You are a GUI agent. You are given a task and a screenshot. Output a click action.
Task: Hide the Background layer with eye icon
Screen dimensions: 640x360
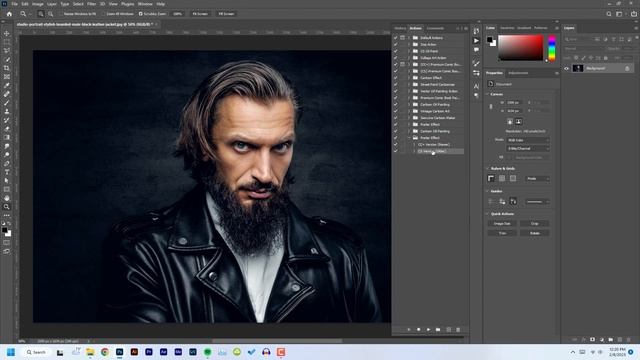(x=566, y=69)
